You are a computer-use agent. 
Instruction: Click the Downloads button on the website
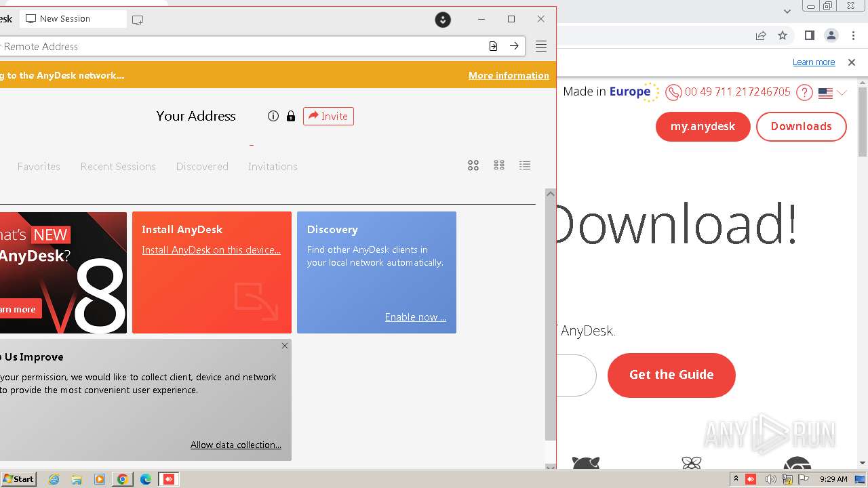(x=801, y=127)
